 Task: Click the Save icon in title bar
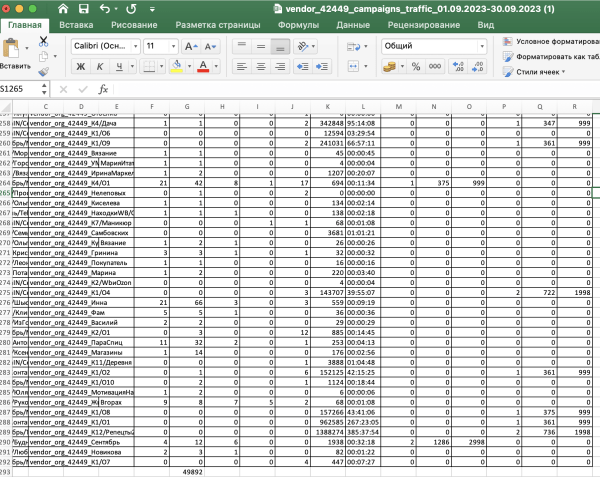pos(81,8)
